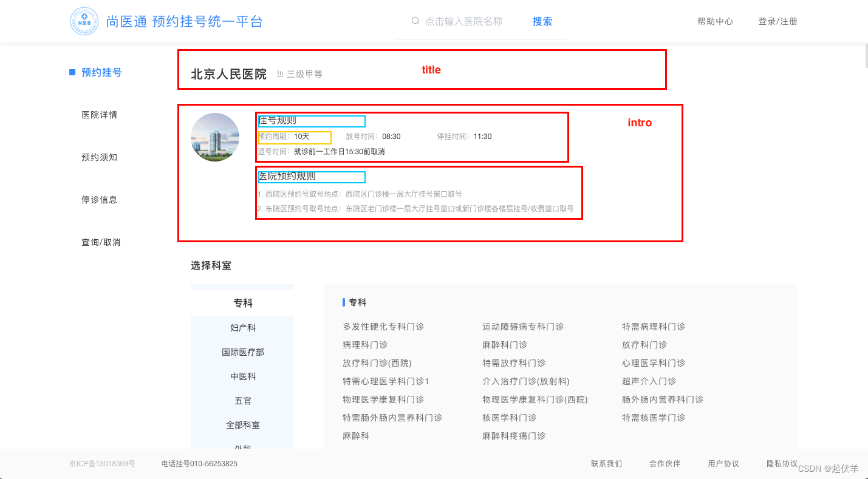The height and width of the screenshot is (479, 868).
Task: Open 特需病理科门诊
Action: 654,327
